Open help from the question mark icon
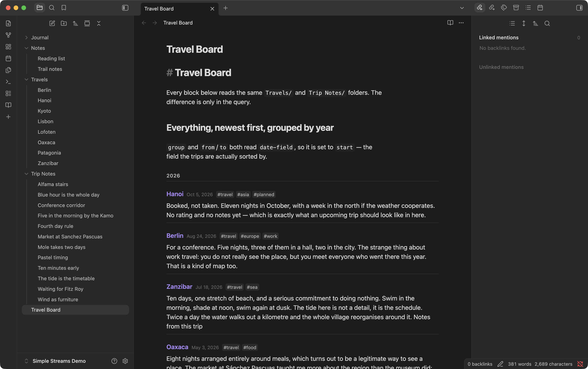Viewport: 588px width, 369px height. [x=114, y=361]
